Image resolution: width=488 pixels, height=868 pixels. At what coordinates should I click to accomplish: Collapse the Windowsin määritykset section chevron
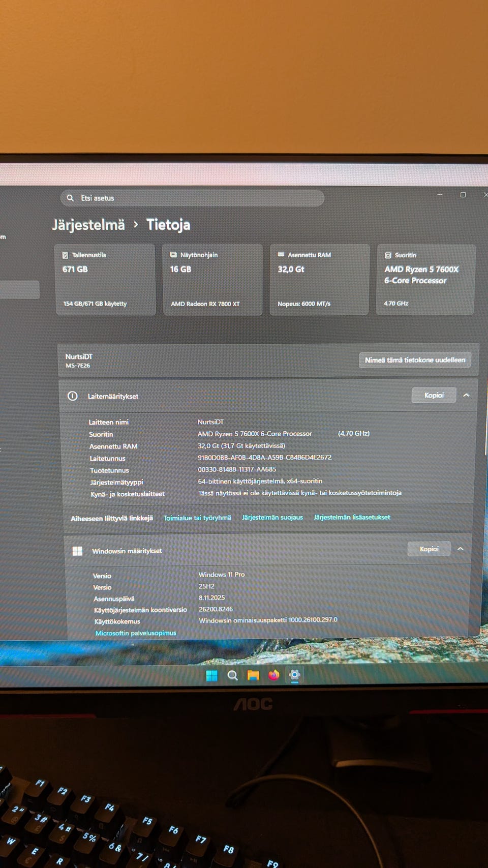tap(460, 549)
